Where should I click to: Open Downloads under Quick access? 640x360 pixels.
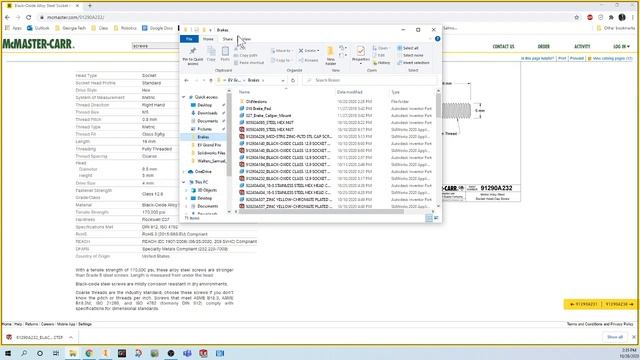[x=207, y=113]
